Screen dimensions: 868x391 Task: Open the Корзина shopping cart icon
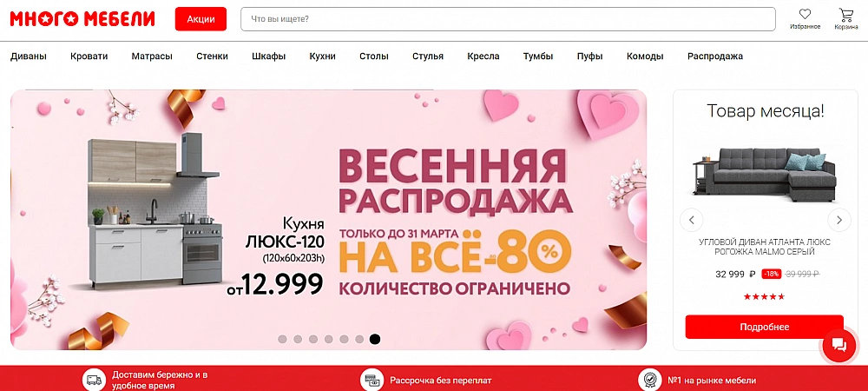[845, 15]
